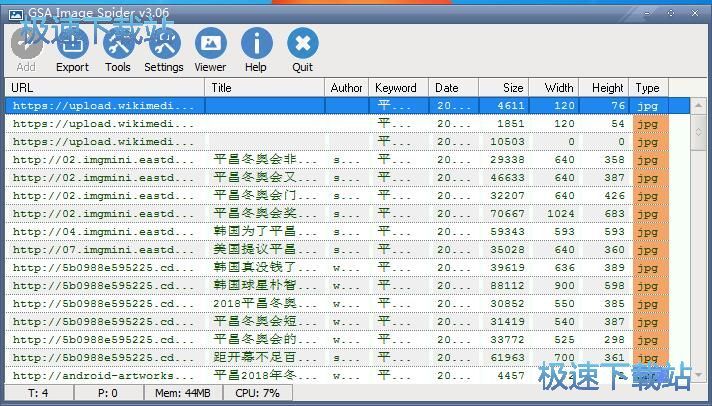The height and width of the screenshot is (406, 712).
Task: Select title 距开幕不足百...
Action: click(265, 357)
